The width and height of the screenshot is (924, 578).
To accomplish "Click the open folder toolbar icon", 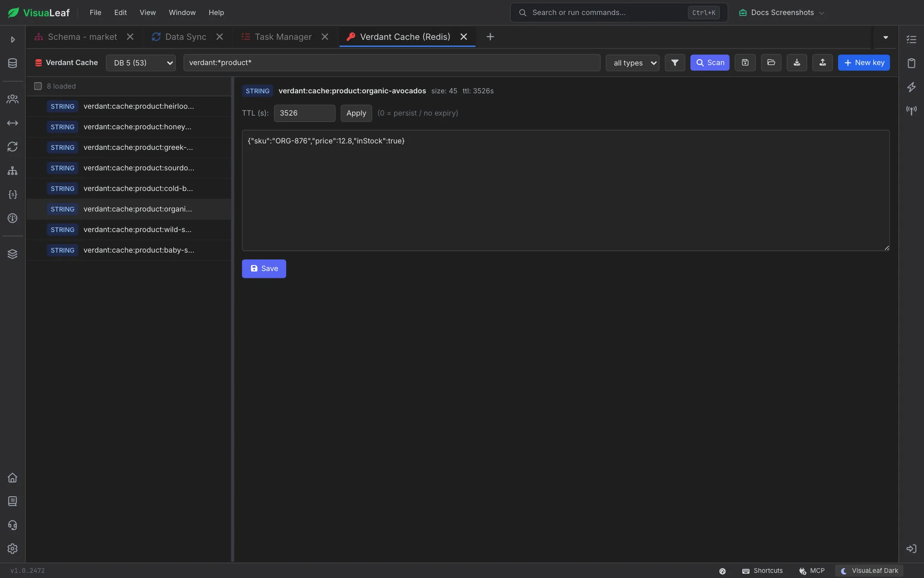I will (771, 63).
